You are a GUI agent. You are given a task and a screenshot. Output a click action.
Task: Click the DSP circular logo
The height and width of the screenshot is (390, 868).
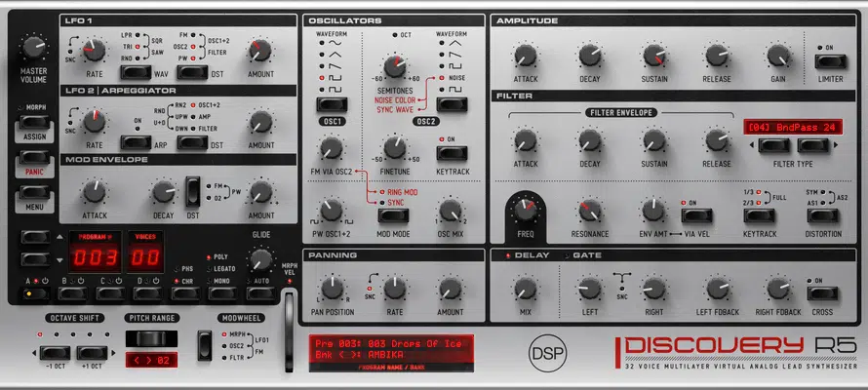tap(547, 353)
